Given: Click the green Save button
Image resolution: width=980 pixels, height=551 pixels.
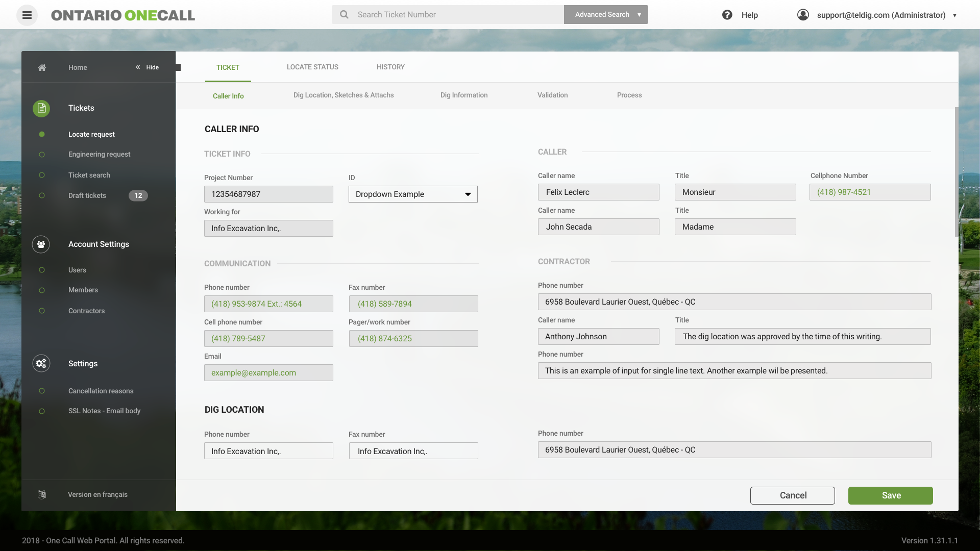Looking at the screenshot, I should click(x=890, y=495).
